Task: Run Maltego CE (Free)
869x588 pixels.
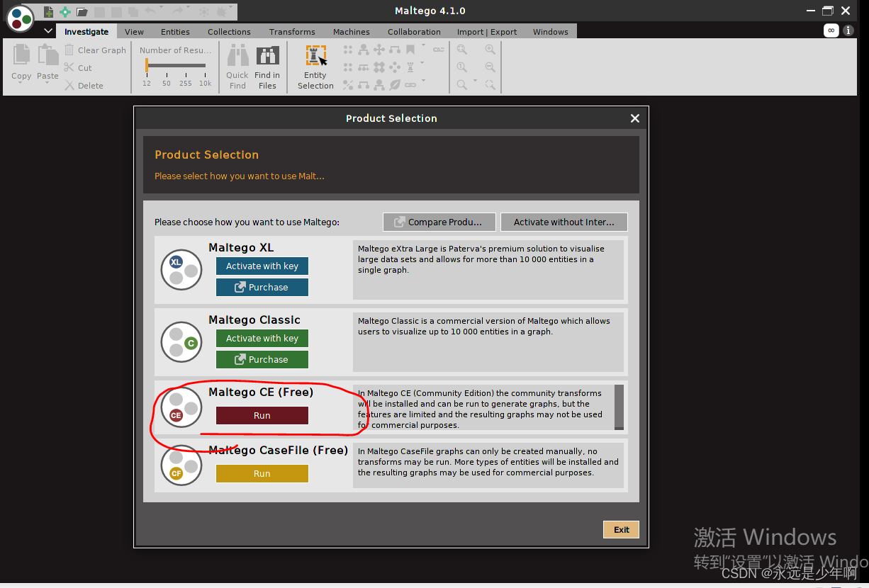Action: click(262, 416)
